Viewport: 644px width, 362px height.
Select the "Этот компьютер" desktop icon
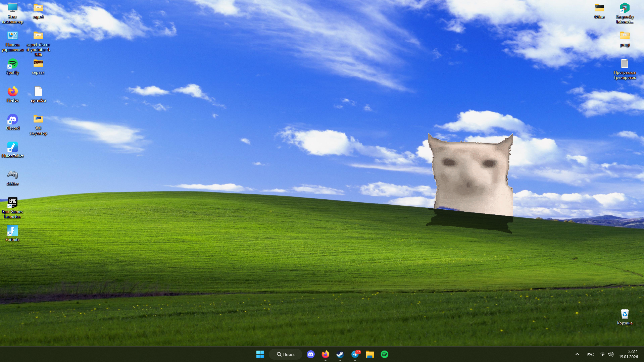(x=12, y=13)
